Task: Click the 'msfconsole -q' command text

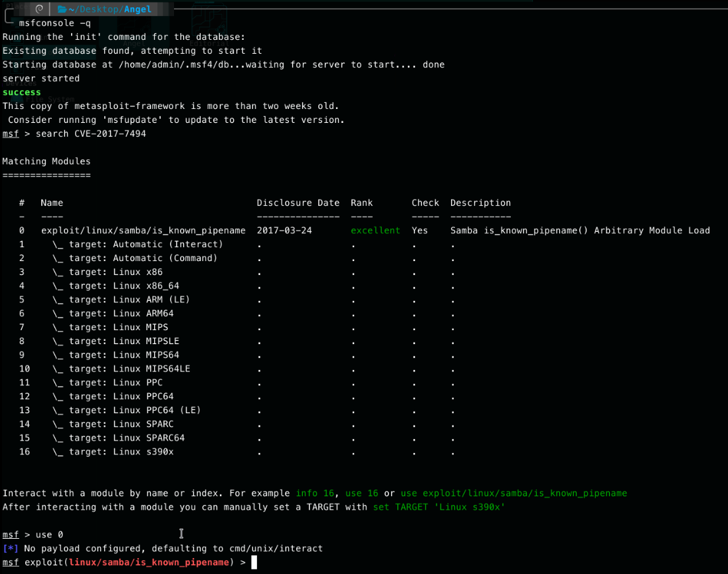Action: 54,23
